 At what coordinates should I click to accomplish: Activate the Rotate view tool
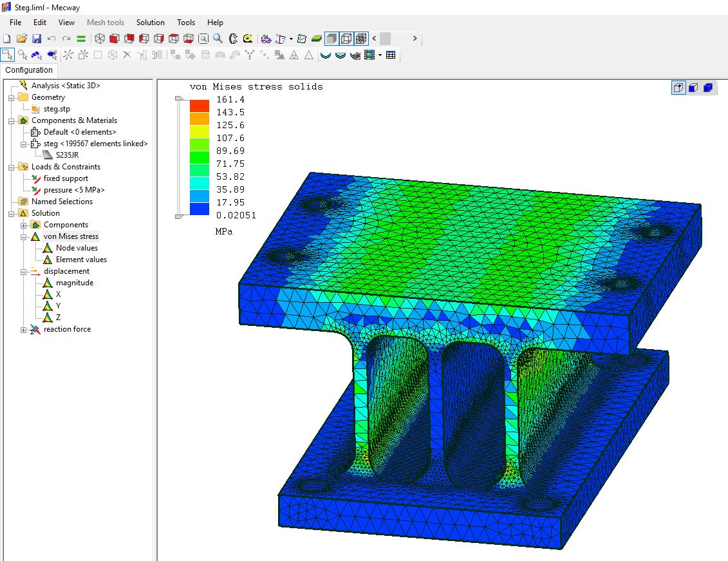(233, 39)
